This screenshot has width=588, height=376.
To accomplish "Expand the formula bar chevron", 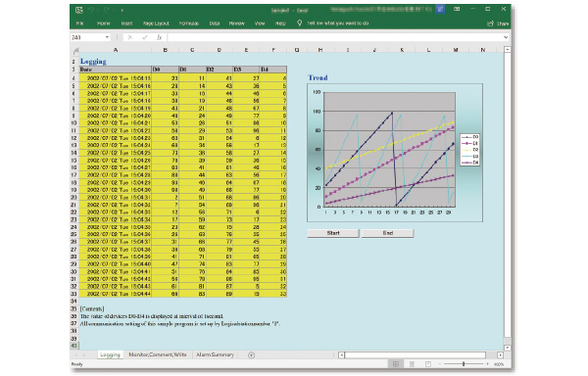I will tap(506, 37).
